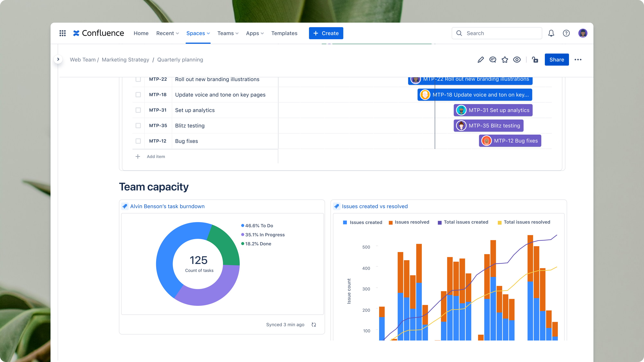
Task: Toggle the Issues created legend swatch
Action: [345, 222]
